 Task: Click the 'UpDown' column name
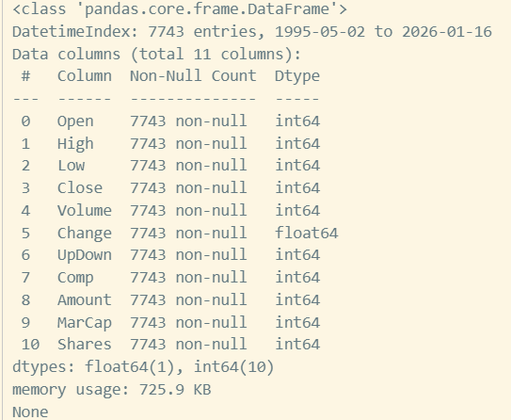[x=85, y=255]
